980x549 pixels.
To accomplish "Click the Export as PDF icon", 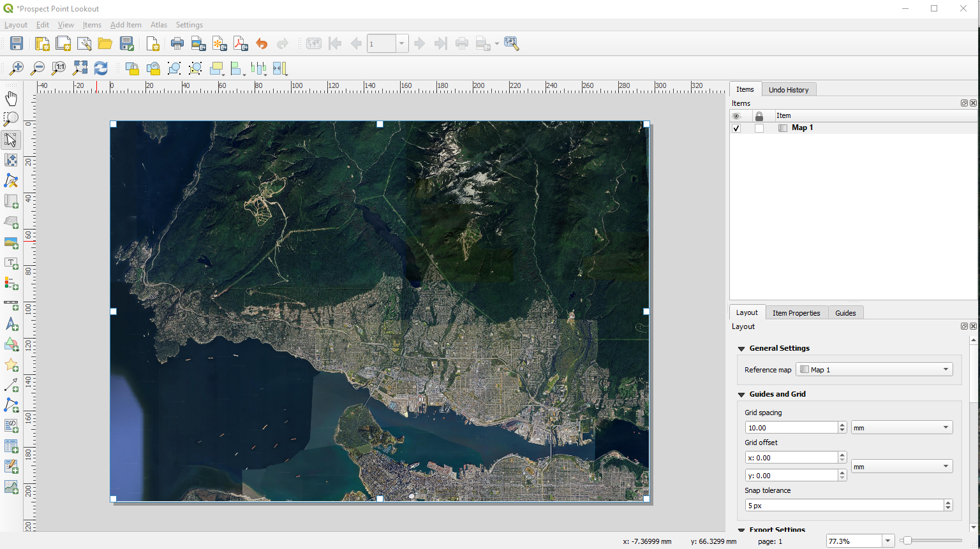I will pyautogui.click(x=241, y=43).
